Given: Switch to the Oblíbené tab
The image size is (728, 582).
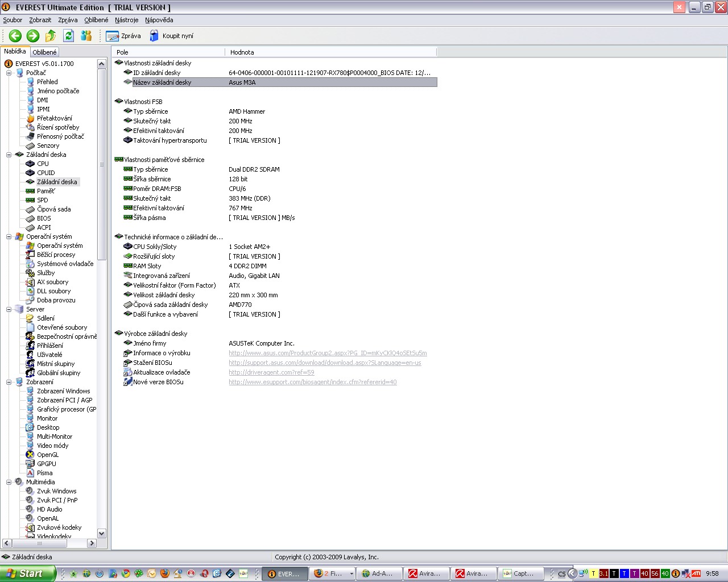Looking at the screenshot, I should click(x=44, y=52).
